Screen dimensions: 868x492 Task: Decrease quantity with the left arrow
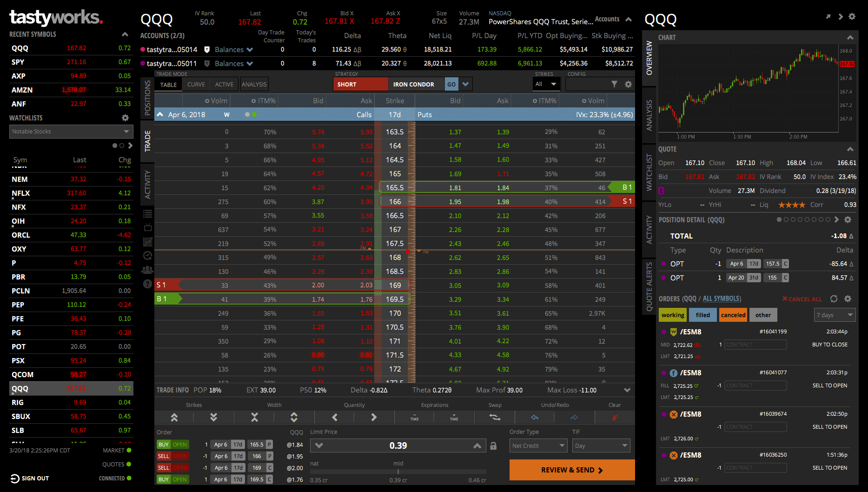(334, 417)
